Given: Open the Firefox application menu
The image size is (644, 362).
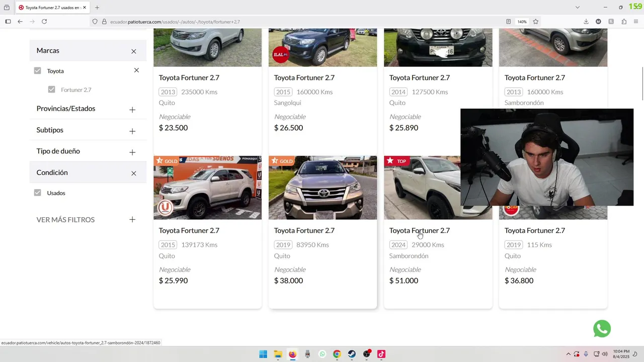Looking at the screenshot, I should pyautogui.click(x=636, y=22).
